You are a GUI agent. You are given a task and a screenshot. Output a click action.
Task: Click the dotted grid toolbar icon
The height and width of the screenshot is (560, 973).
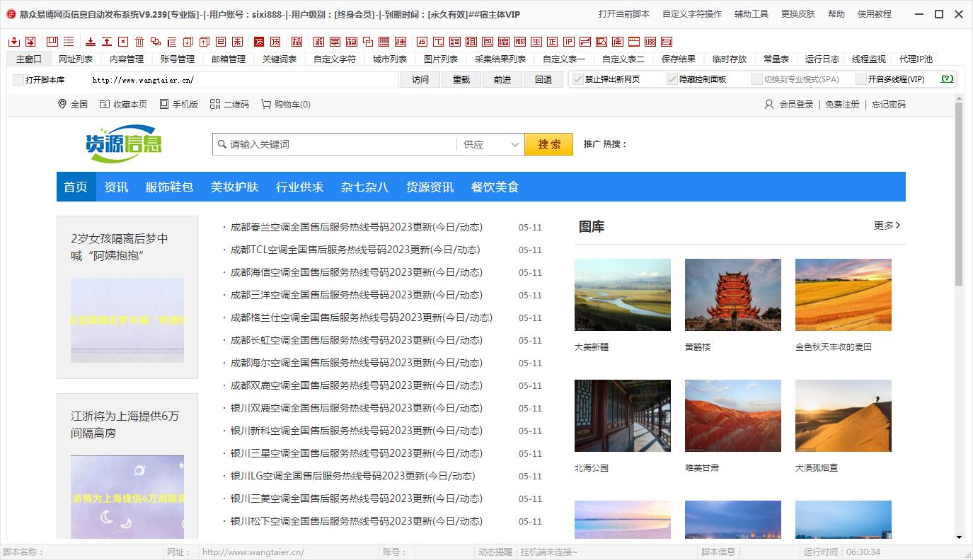pyautogui.click(x=384, y=42)
